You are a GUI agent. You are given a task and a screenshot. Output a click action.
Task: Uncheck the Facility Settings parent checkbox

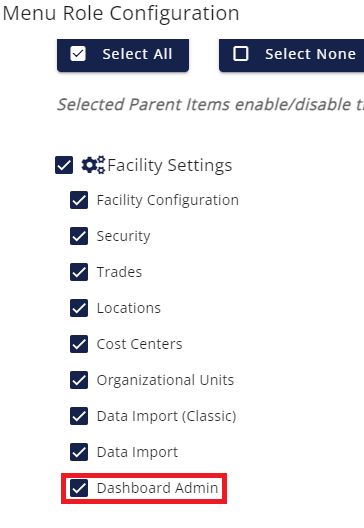[x=64, y=165]
